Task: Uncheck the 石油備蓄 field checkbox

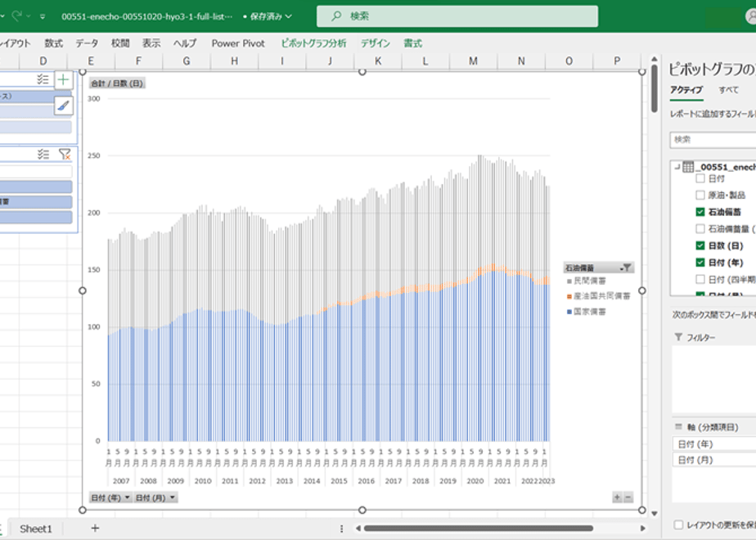Action: (700, 212)
